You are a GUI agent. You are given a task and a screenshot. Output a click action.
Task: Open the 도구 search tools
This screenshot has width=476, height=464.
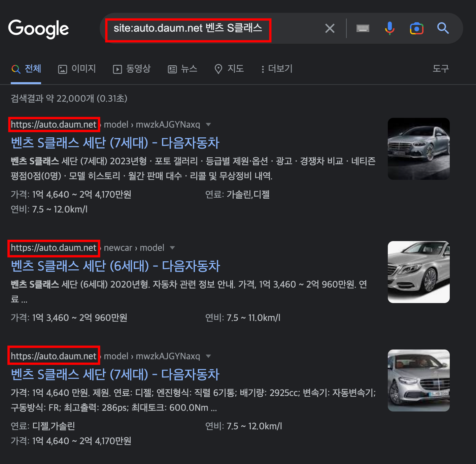441,69
